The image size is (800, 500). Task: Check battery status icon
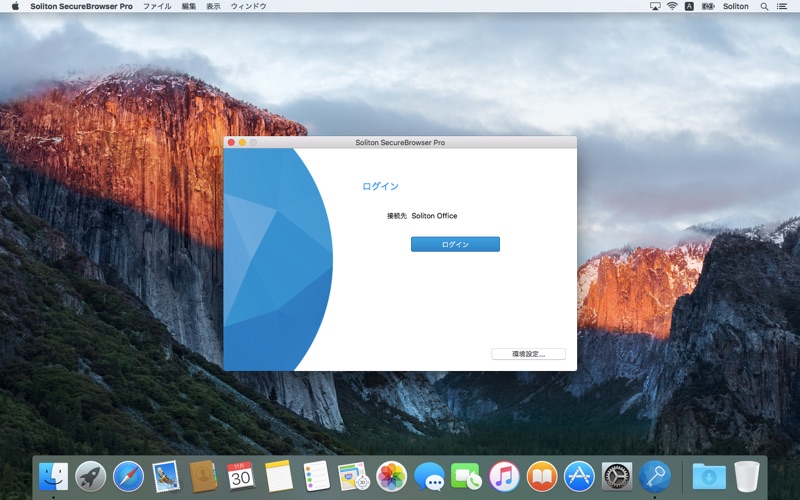708,6
